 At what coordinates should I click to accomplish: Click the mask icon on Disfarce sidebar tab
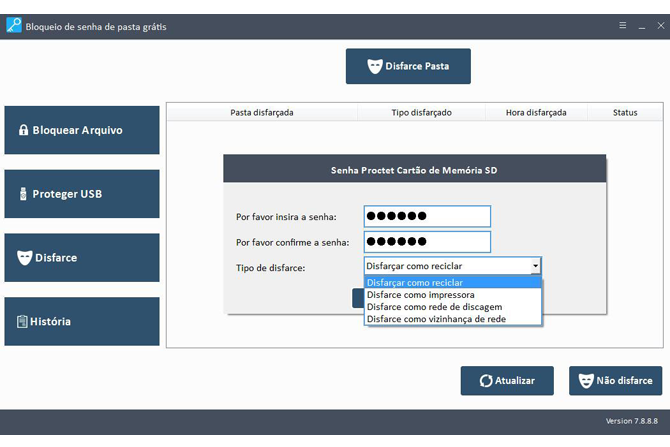point(24,258)
